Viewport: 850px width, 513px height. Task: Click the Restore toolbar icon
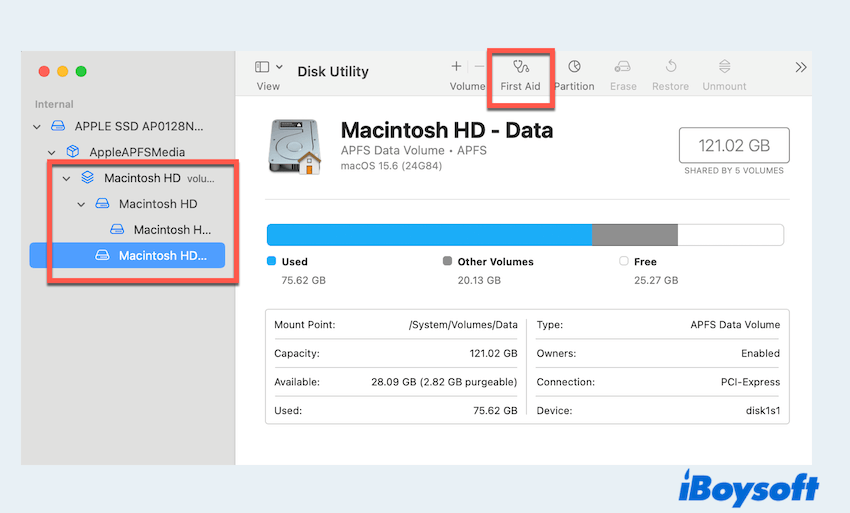tap(671, 66)
